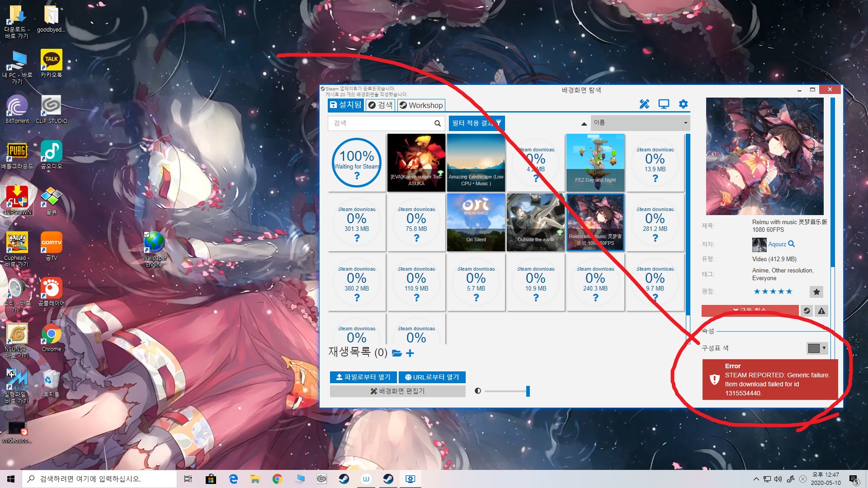
Task: Toggle sort direction arrow beside 이름
Action: [x=584, y=123]
